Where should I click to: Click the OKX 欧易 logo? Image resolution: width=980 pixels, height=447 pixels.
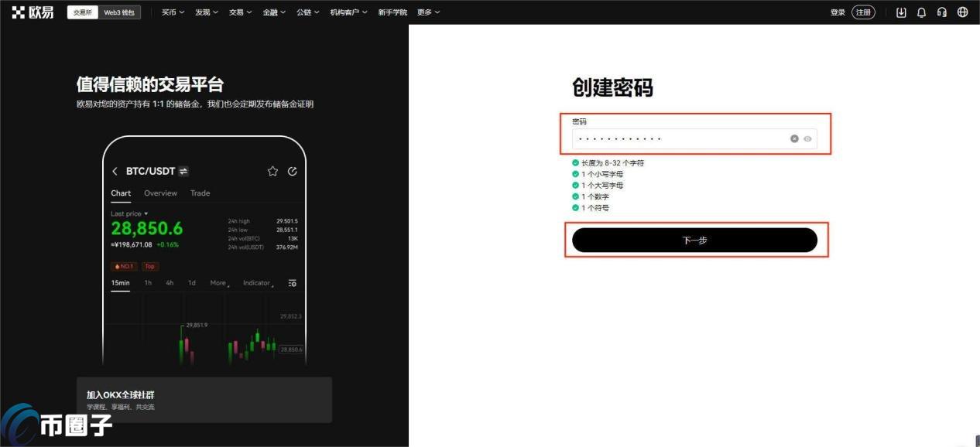point(33,12)
